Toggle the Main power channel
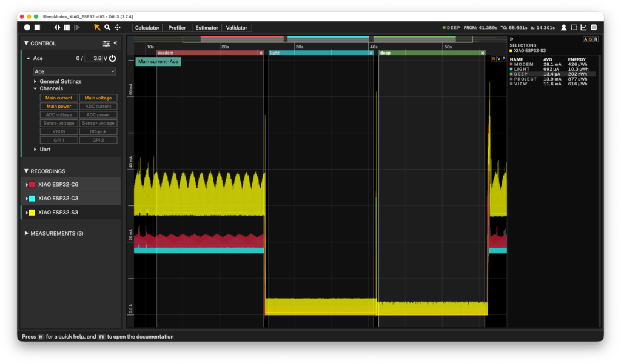 59,106
